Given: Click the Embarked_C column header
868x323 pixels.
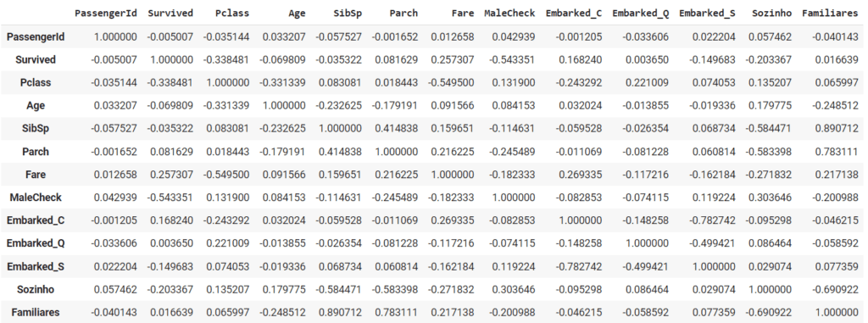Looking at the screenshot, I should coord(574,14).
